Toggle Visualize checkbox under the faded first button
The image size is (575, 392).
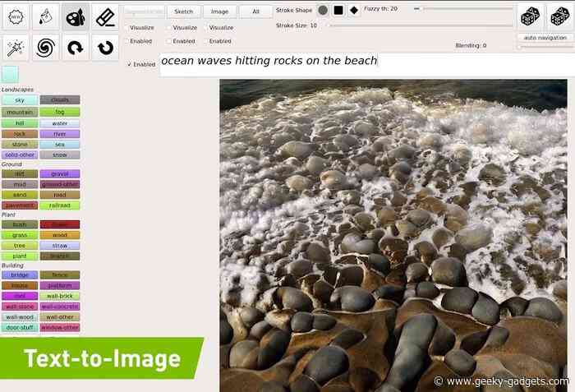pyautogui.click(x=126, y=27)
